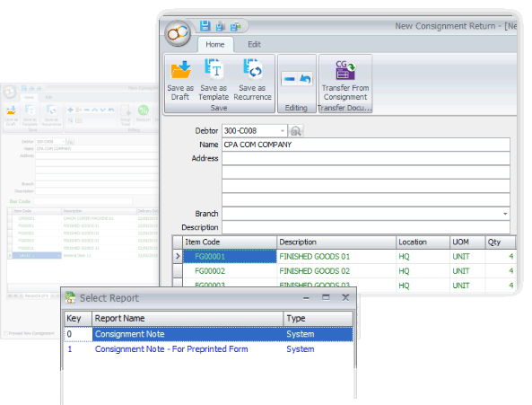This screenshot has height=405, width=532.
Task: Open the Debtor dropdown in Consignment Return
Action: 283,131
